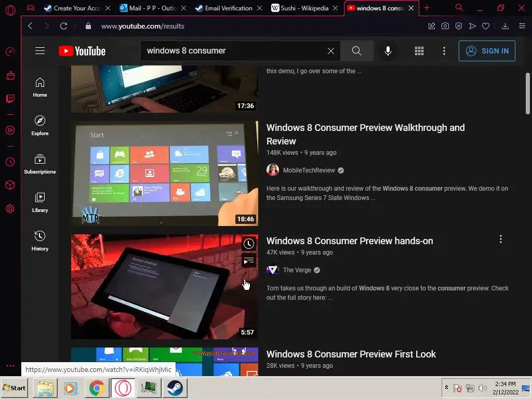The width and height of the screenshot is (532, 399).
Task: Click the site padlock security icon
Action: [88, 26]
